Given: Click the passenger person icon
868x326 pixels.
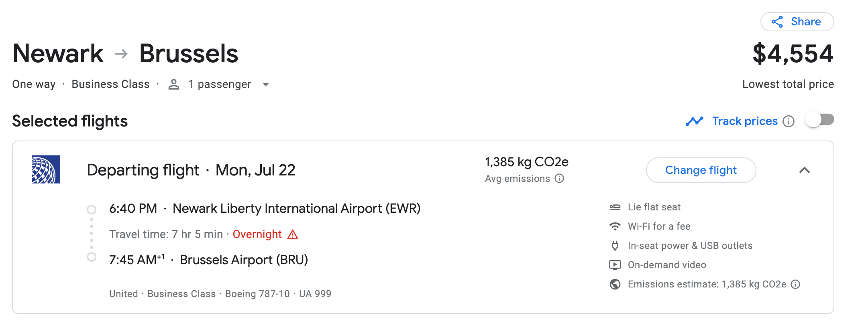Looking at the screenshot, I should coord(174,84).
